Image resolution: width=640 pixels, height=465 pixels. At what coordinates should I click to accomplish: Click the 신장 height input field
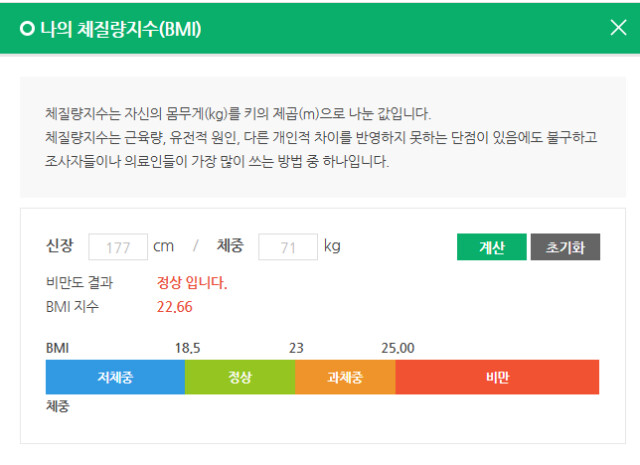pyautogui.click(x=118, y=246)
